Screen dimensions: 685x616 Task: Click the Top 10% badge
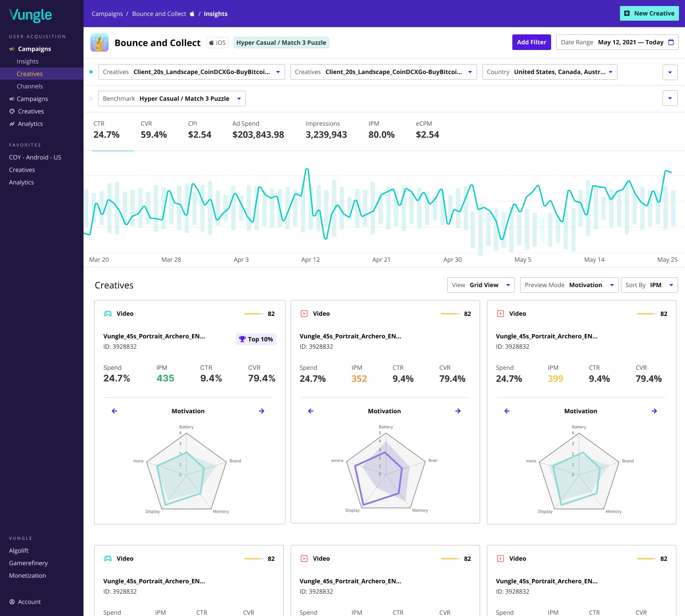point(256,339)
